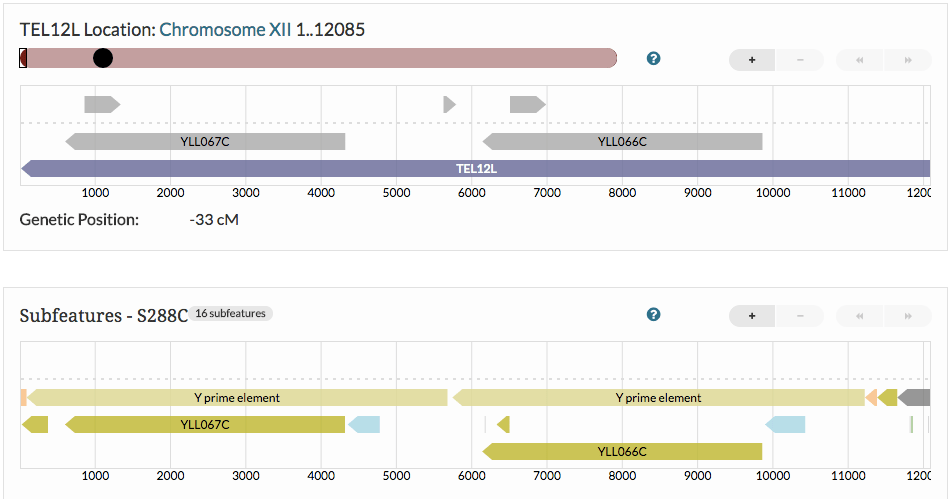Open the Chromosome XII link
Viewport: 951px width, 499px height.
coord(225,30)
